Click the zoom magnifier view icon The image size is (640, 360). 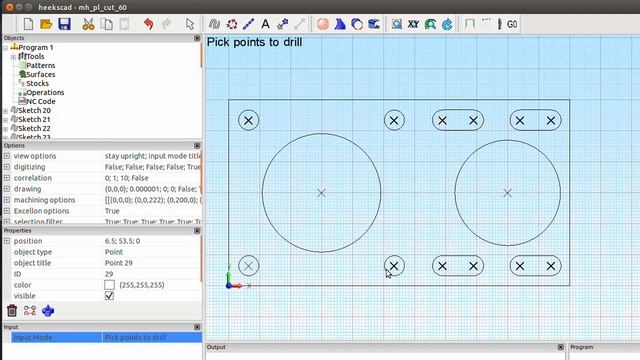(397, 24)
